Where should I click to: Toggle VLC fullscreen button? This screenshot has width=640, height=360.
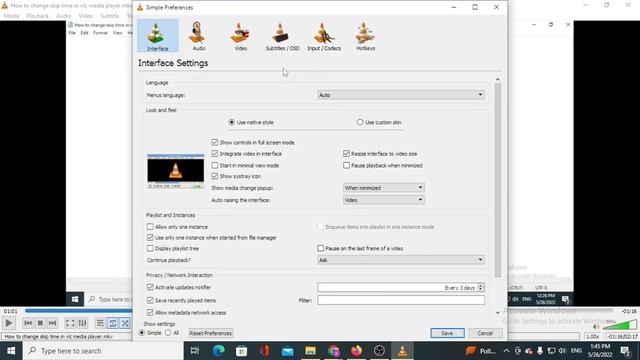coord(70,323)
